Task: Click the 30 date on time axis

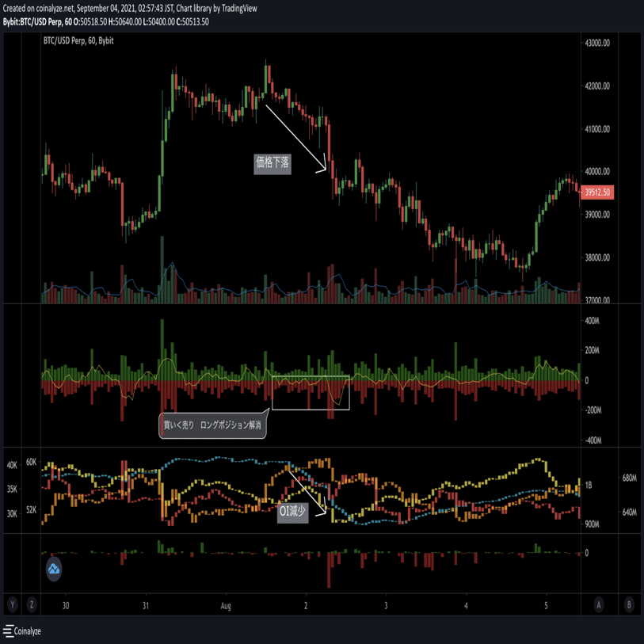Action: (x=66, y=605)
